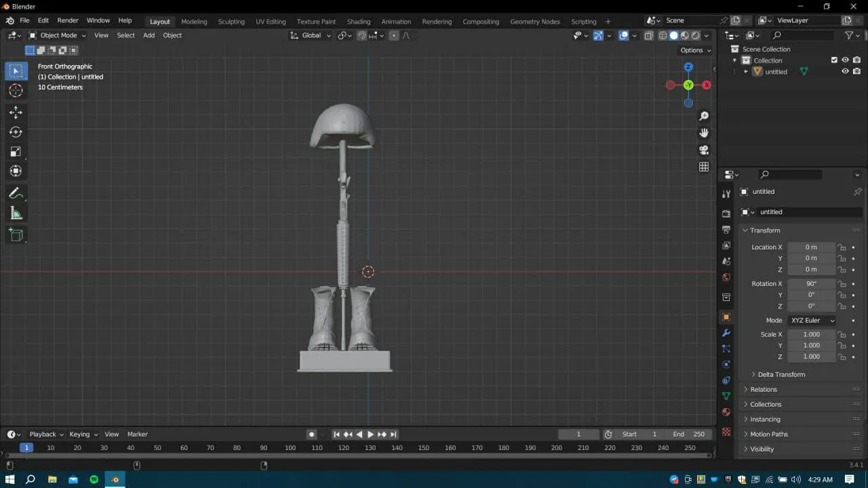Open the World properties tab
This screenshot has width=868, height=488.
[726, 277]
